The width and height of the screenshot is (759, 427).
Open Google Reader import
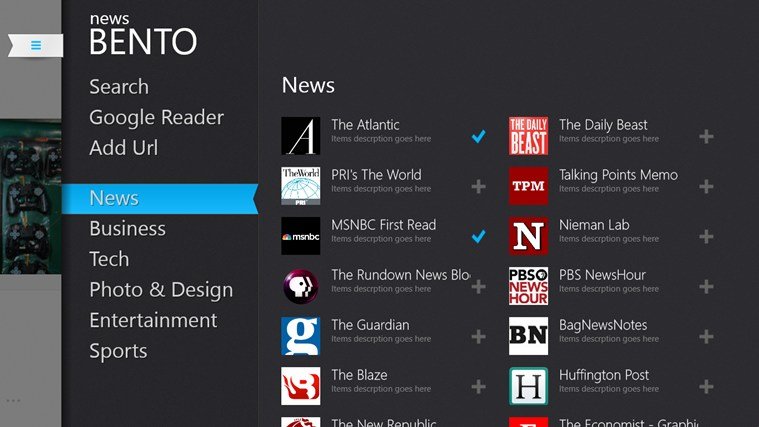coord(156,118)
